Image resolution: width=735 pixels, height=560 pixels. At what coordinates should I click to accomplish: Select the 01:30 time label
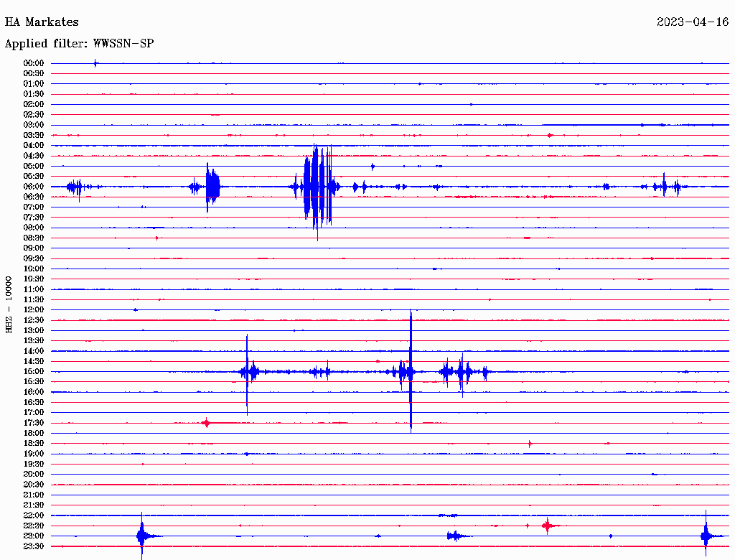[x=34, y=94]
